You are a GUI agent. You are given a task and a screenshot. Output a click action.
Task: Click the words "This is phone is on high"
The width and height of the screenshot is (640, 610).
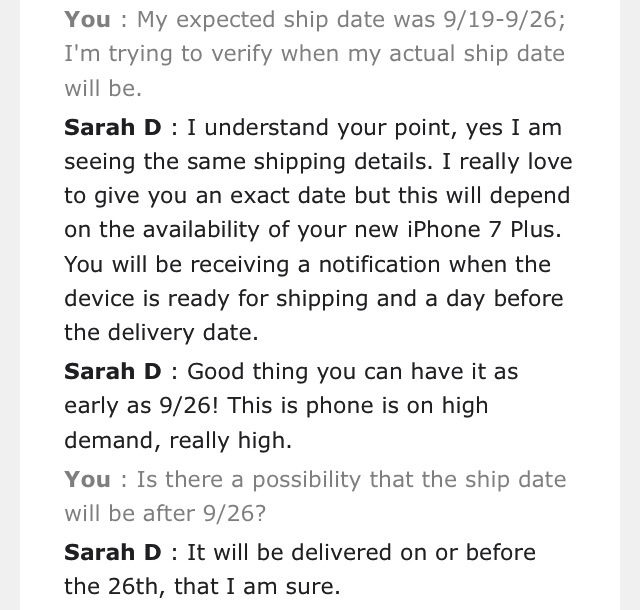coord(358,405)
